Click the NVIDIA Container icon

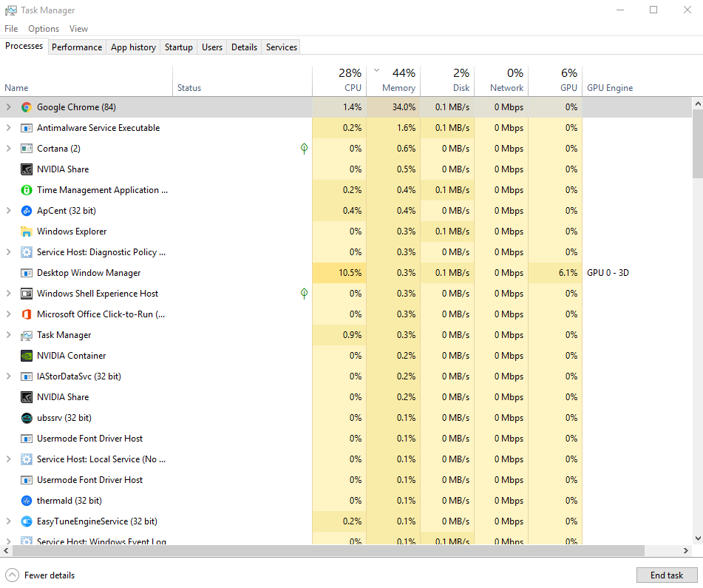tap(27, 356)
